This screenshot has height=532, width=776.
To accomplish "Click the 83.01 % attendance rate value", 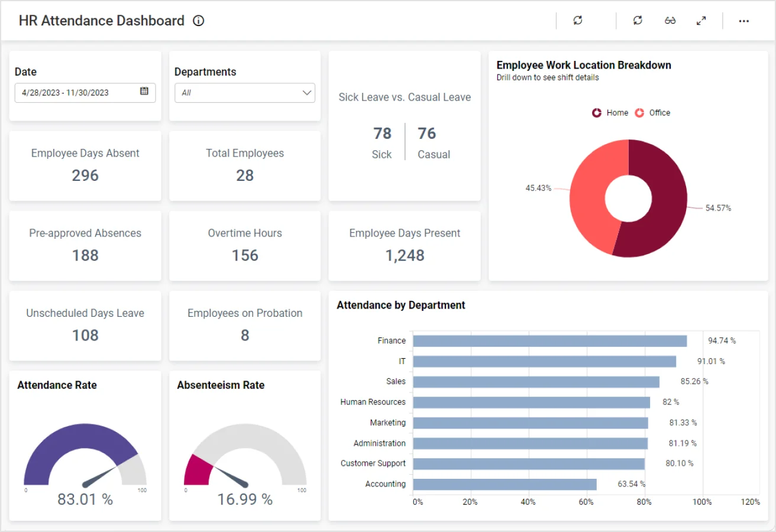I will 85,499.
